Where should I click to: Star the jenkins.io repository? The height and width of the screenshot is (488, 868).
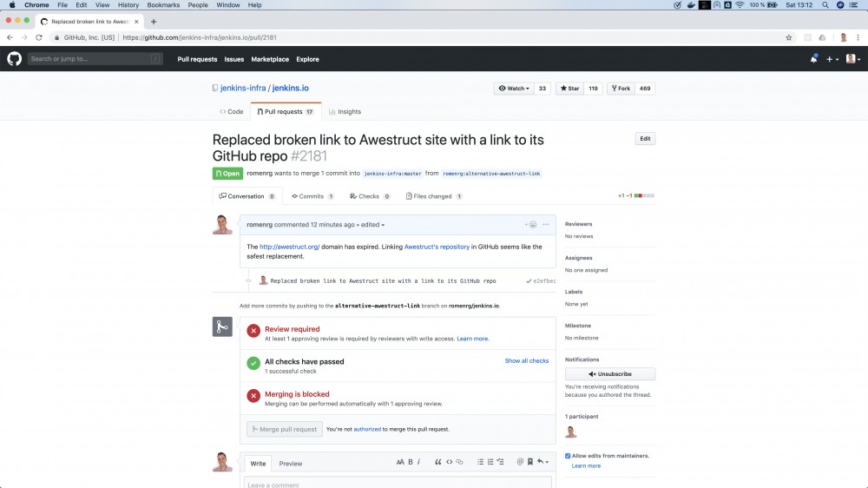[x=569, y=89]
